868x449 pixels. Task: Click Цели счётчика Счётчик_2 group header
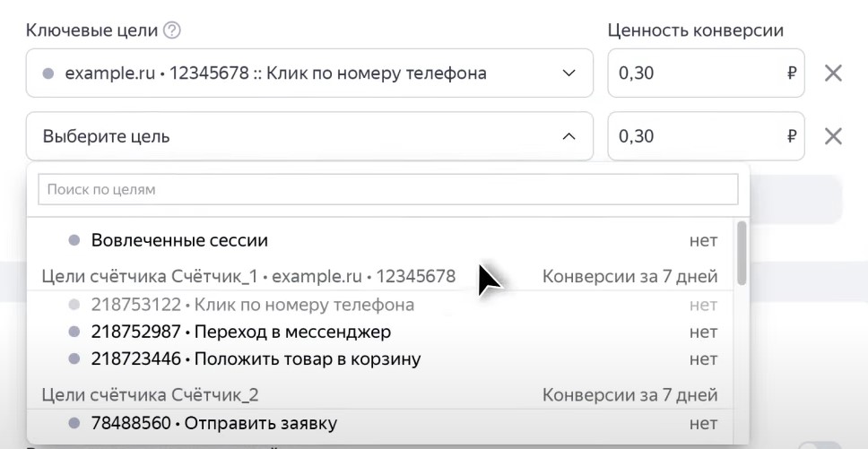[x=151, y=394]
